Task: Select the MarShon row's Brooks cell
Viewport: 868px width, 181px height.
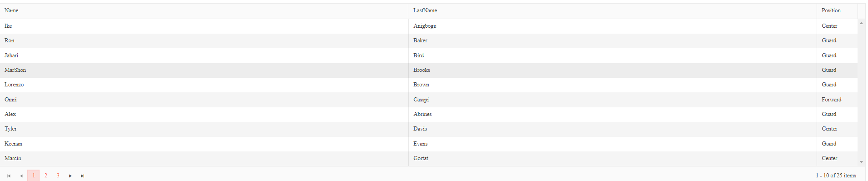Action: coord(612,70)
